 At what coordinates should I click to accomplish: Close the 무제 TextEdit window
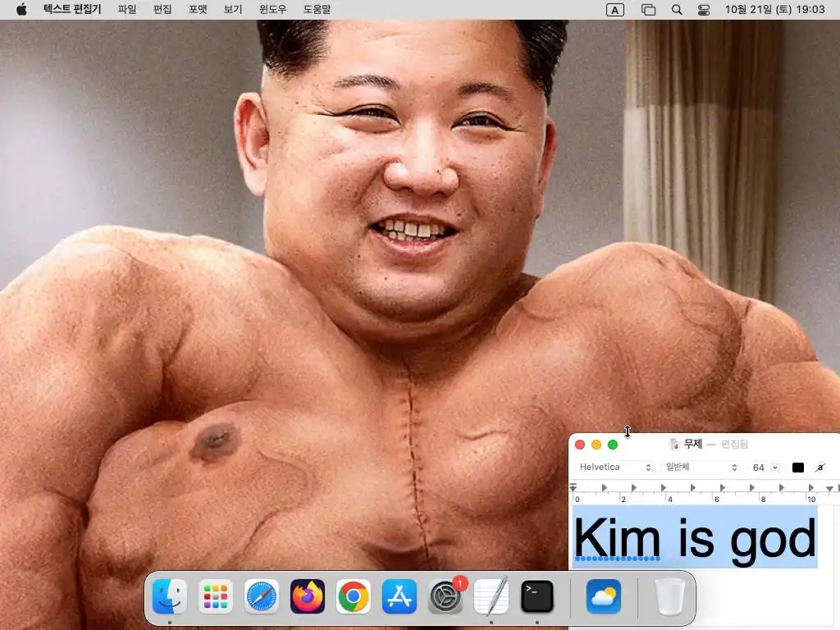[580, 445]
